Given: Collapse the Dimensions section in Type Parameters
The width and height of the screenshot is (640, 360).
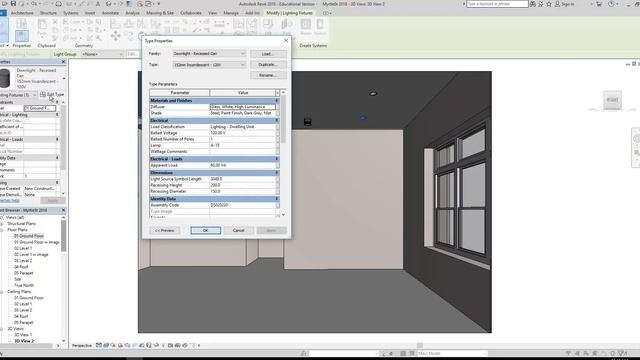Looking at the screenshot, I should pos(276,173).
